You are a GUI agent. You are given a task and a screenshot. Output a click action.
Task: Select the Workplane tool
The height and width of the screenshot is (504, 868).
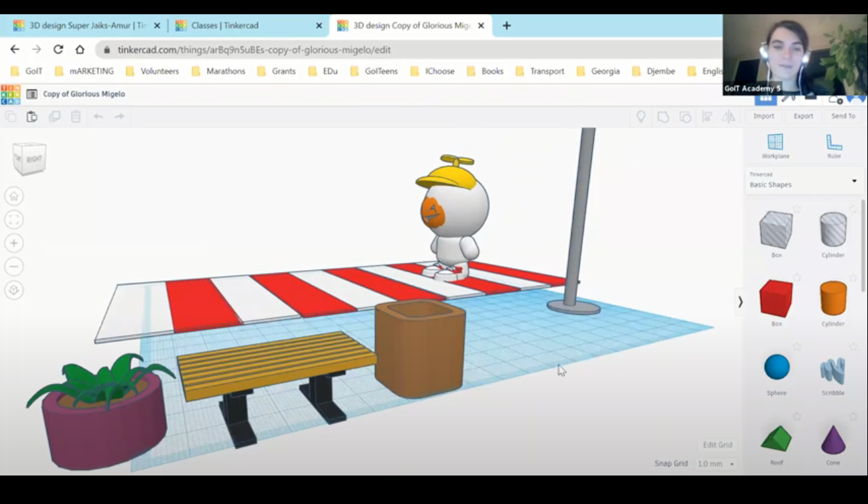point(775,146)
